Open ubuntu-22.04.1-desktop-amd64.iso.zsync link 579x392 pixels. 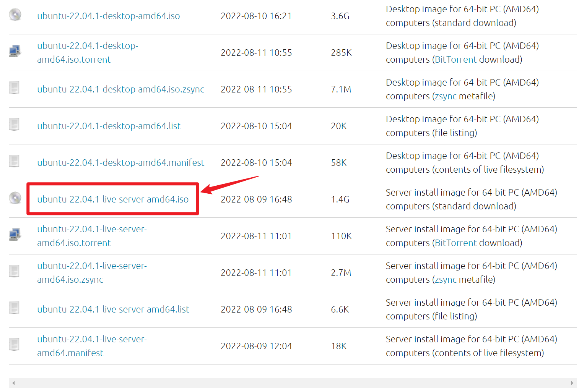click(121, 89)
